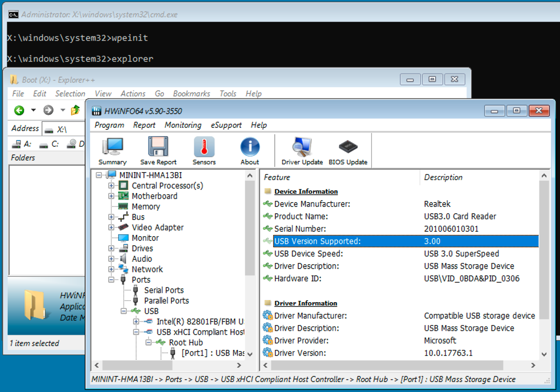Select the Parallel Ports item
Image resolution: width=560 pixels, height=392 pixels.
click(166, 301)
